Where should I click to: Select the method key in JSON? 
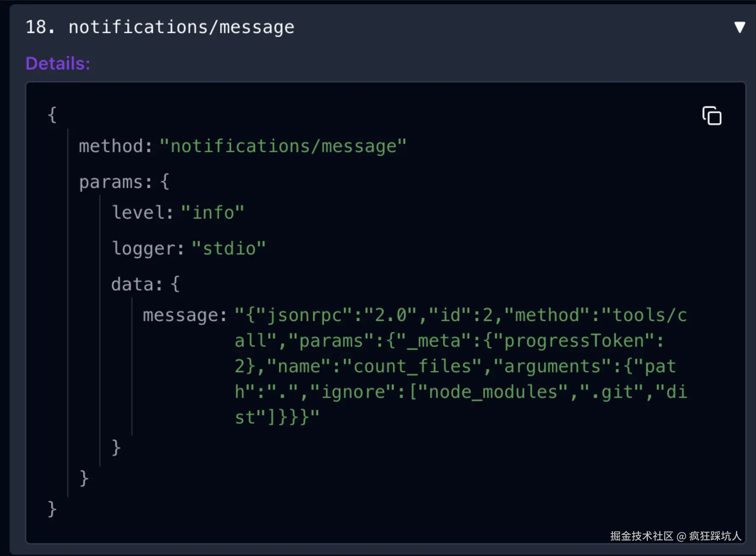[115, 146]
